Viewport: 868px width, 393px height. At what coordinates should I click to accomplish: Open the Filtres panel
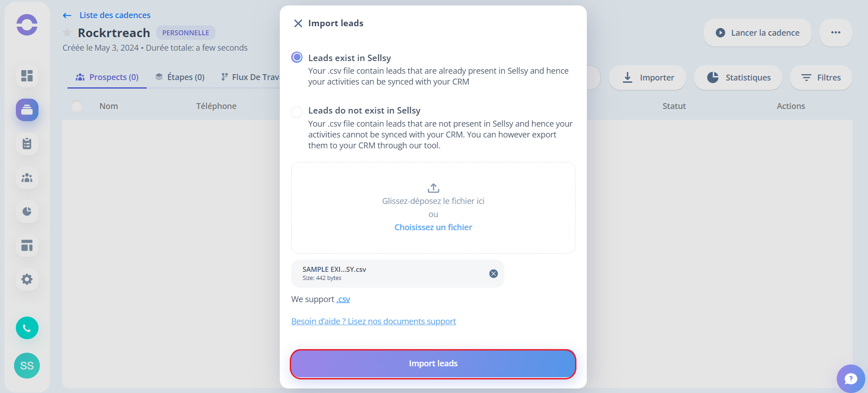pyautogui.click(x=821, y=78)
